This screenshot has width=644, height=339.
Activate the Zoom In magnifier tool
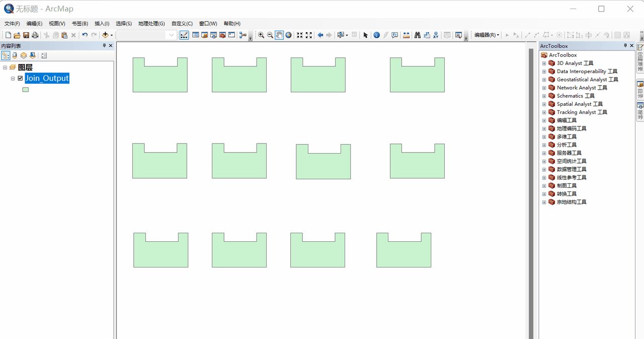[261, 35]
